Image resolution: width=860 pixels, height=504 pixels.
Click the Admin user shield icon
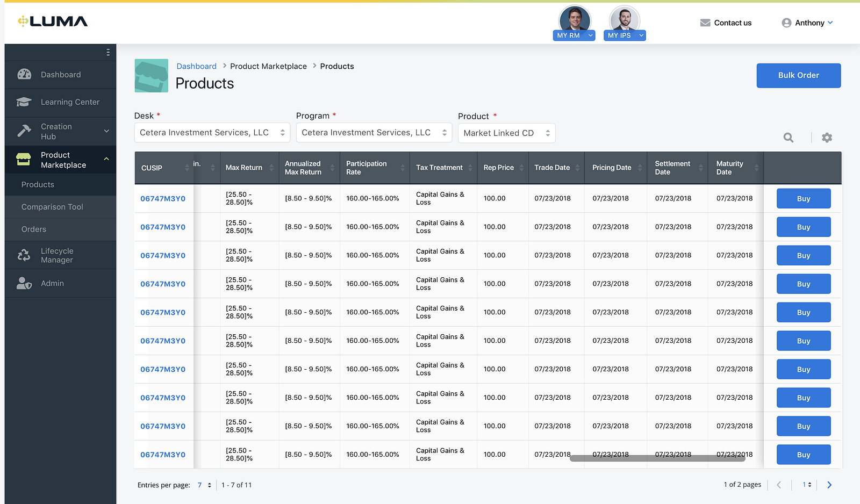pyautogui.click(x=24, y=283)
